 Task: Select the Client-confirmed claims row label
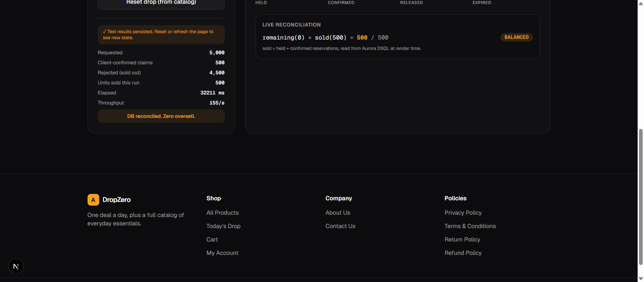click(125, 63)
